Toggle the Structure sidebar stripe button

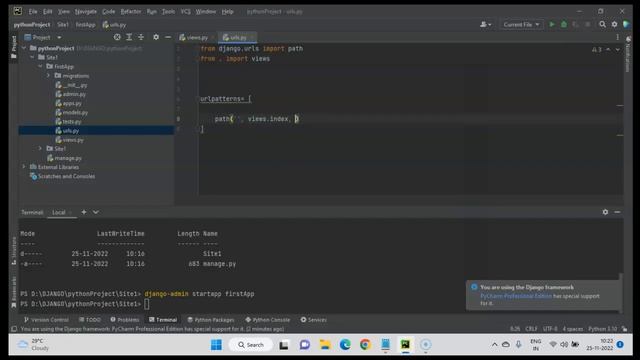click(13, 251)
